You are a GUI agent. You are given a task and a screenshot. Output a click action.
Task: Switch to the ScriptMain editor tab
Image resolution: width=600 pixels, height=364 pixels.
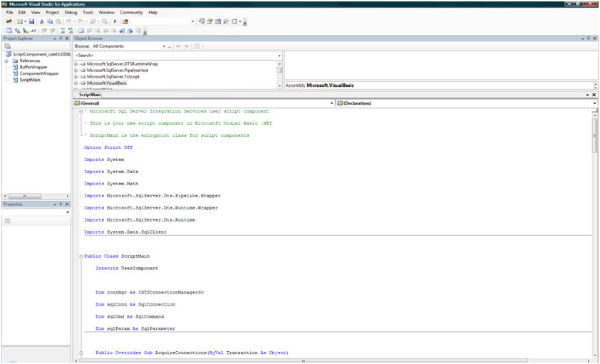pyautogui.click(x=90, y=94)
